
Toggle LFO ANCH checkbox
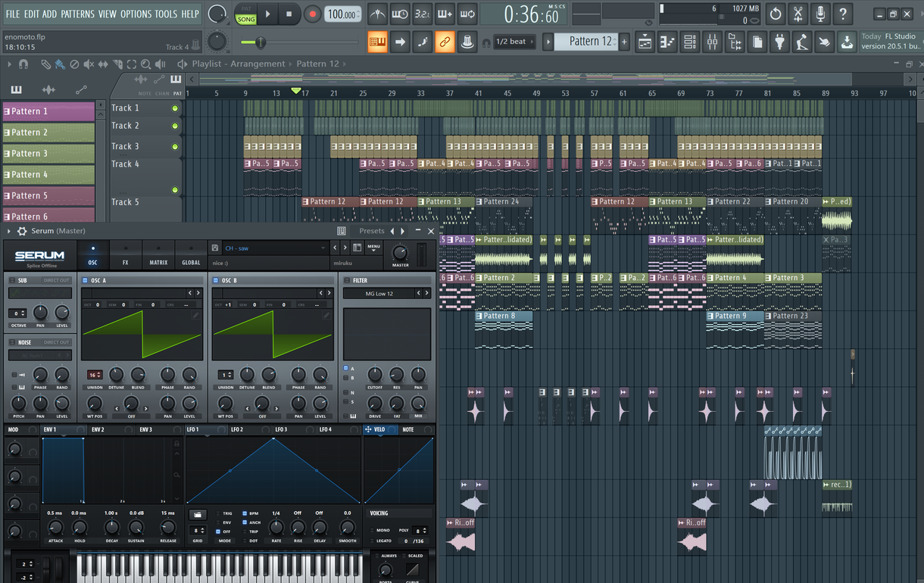point(245,522)
